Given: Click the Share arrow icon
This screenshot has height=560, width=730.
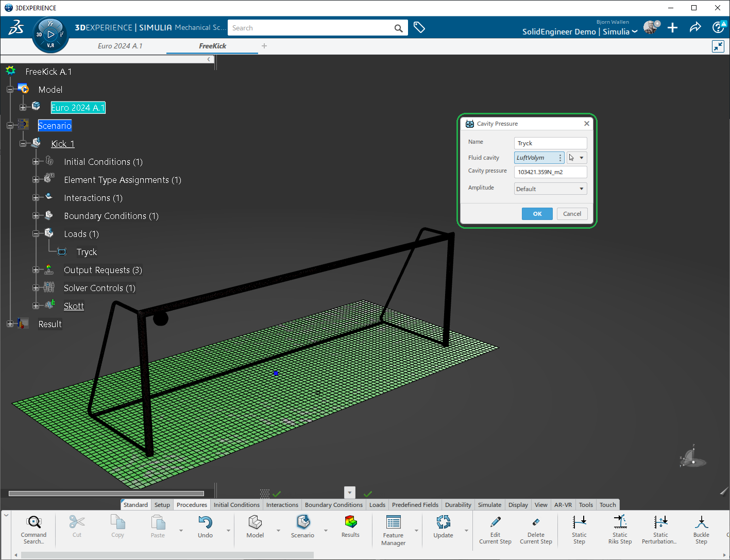Looking at the screenshot, I should 695,27.
